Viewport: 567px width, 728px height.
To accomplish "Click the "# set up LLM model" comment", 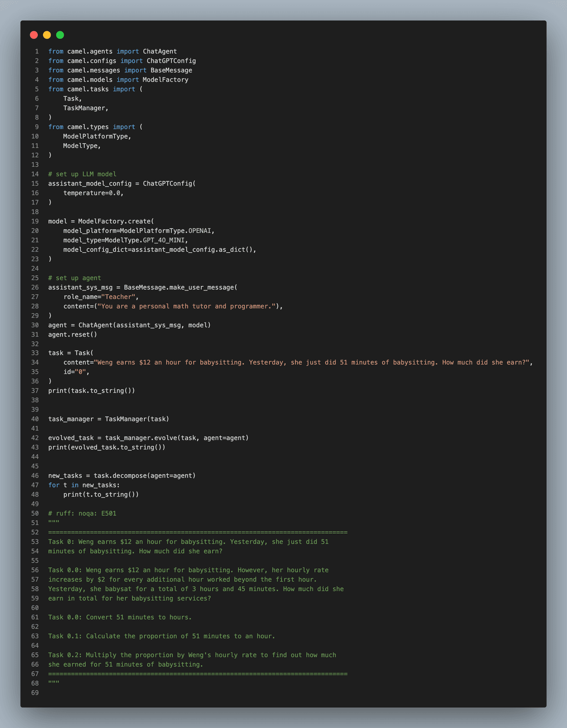I will [82, 174].
